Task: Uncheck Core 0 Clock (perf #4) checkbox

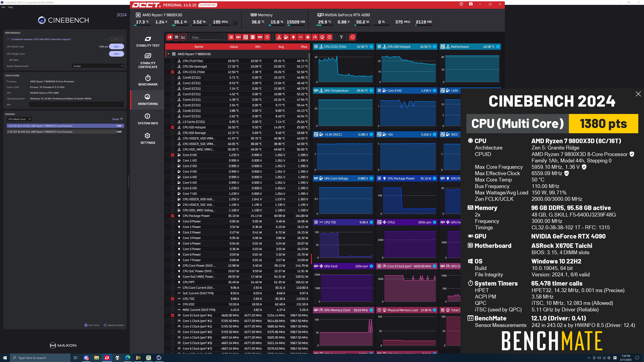Action: [x=173, y=315]
